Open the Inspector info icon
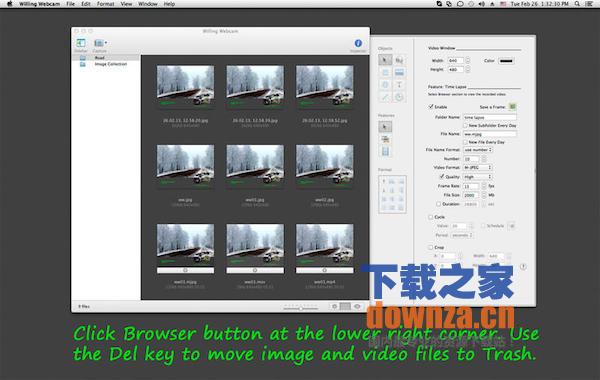 click(x=358, y=43)
